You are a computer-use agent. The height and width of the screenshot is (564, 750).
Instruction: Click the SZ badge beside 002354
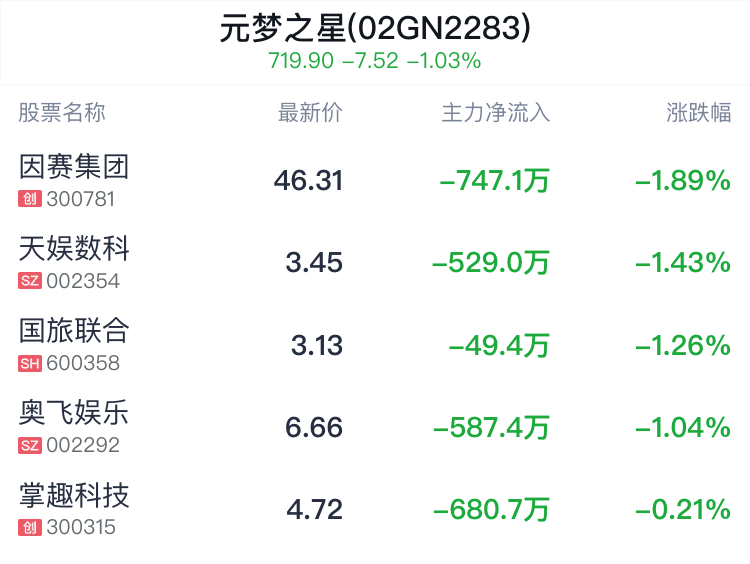(x=30, y=281)
